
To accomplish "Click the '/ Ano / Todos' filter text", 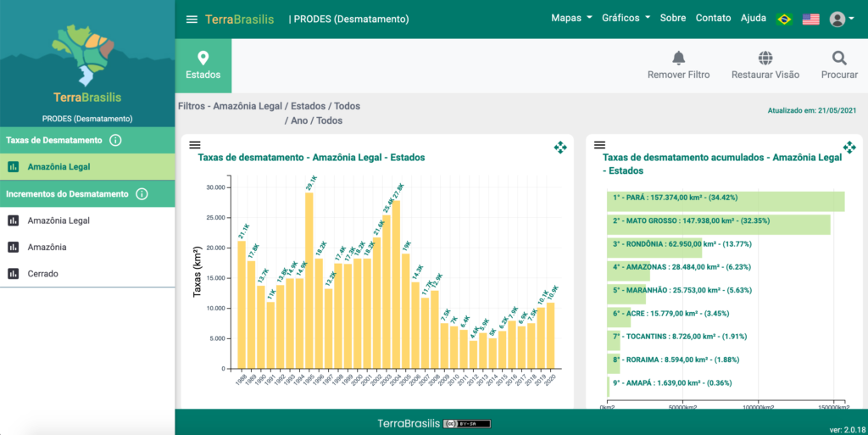I will pyautogui.click(x=314, y=120).
